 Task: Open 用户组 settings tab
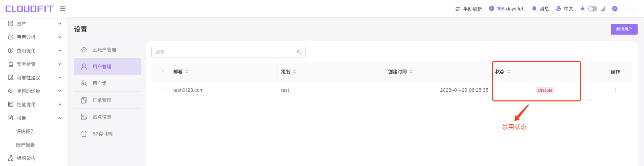coord(107,83)
